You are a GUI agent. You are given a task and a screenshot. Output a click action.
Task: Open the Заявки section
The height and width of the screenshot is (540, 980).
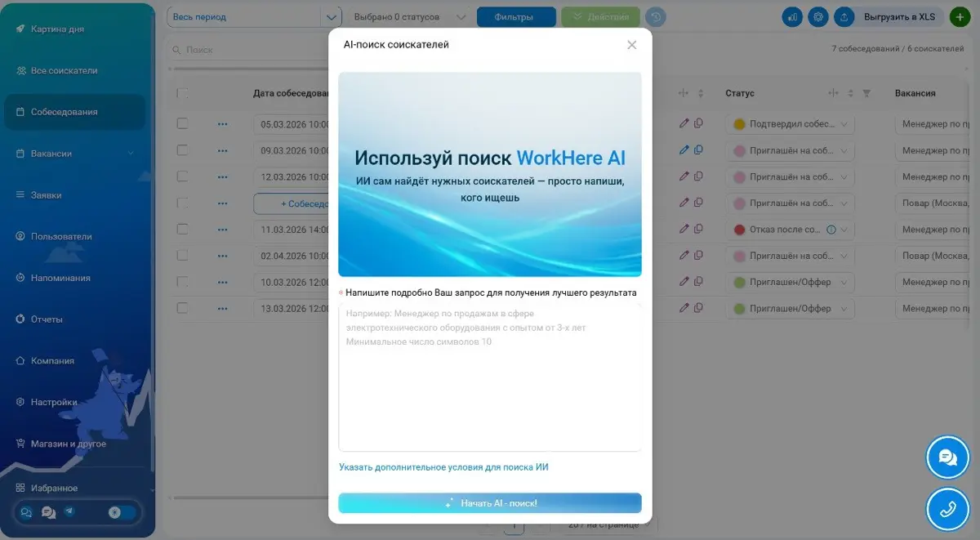point(46,195)
